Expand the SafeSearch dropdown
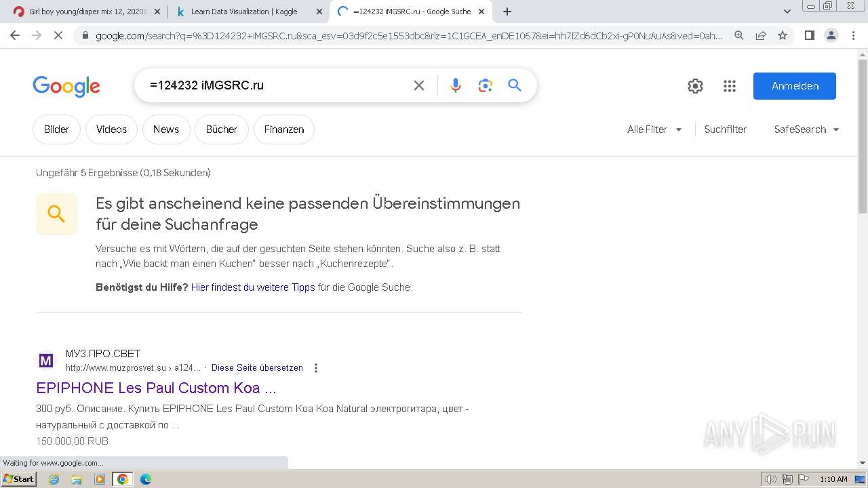Viewport: 868px width, 488px height. coord(806,129)
